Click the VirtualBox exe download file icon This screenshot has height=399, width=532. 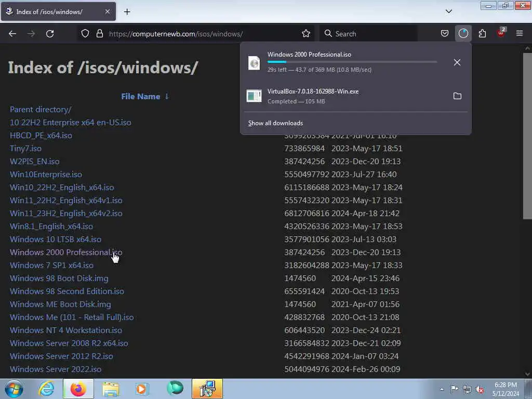click(254, 96)
